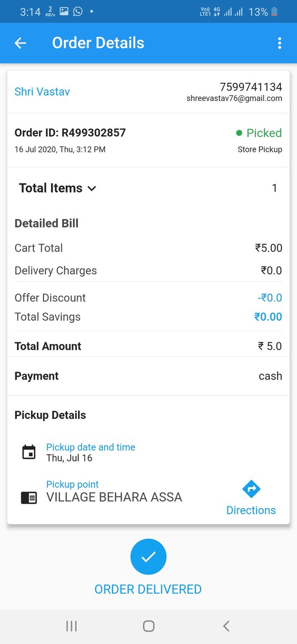The width and height of the screenshot is (297, 644).
Task: Tap the Pickup date and time label
Action: [x=91, y=447]
